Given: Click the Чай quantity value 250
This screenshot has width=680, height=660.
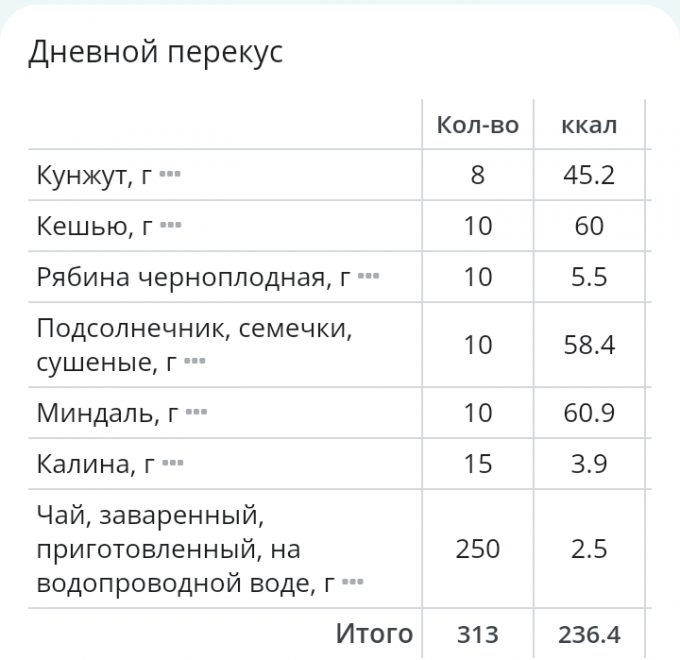Looking at the screenshot, I should (x=478, y=548).
